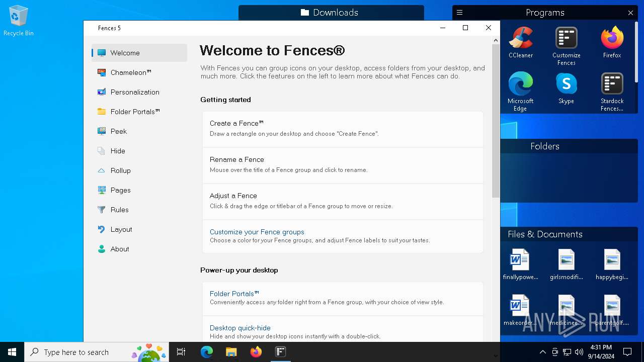Open Folder Portals in the sidebar
The image size is (644, 362).
139,112
